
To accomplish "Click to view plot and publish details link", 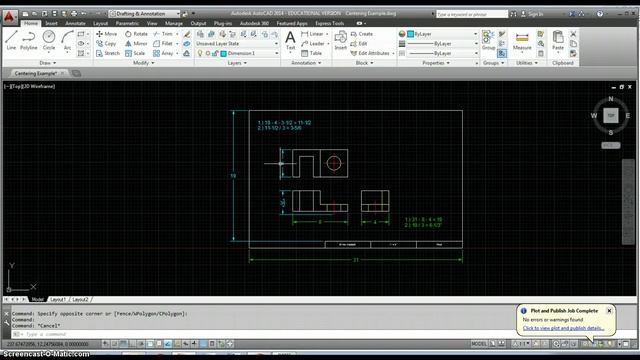I will (x=563, y=328).
